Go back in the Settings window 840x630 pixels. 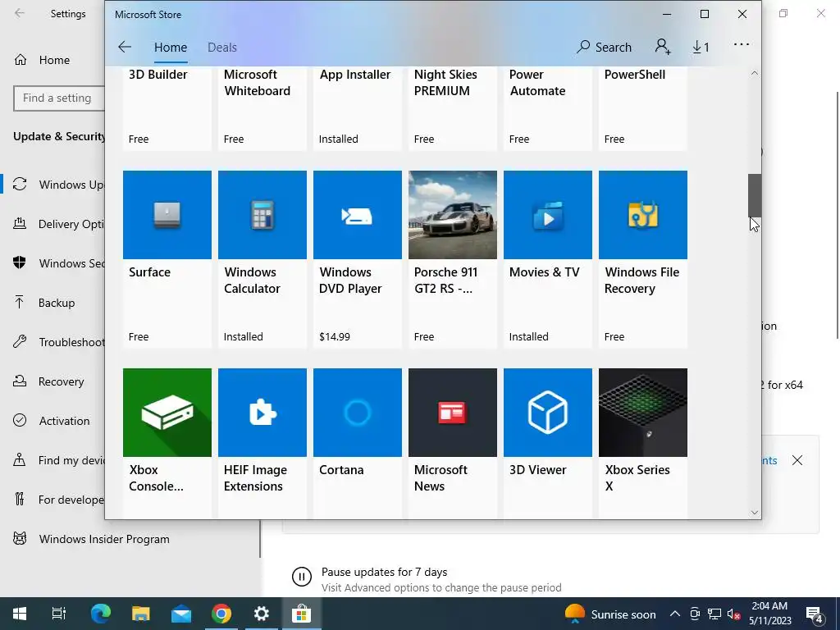(20, 13)
